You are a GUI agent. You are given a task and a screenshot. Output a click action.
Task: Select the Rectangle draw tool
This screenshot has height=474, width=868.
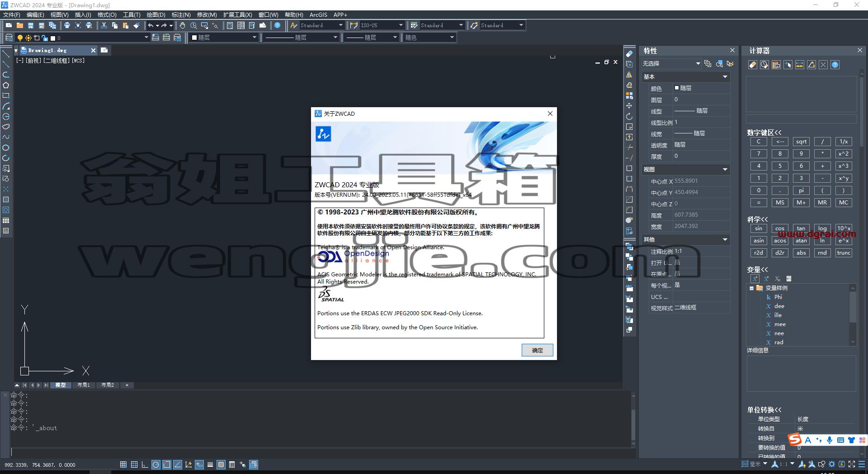pos(6,95)
